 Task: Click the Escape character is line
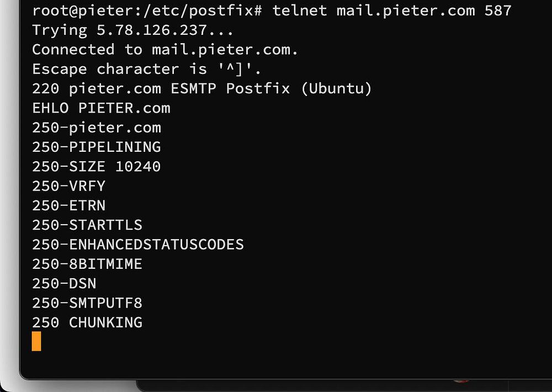coord(146,69)
